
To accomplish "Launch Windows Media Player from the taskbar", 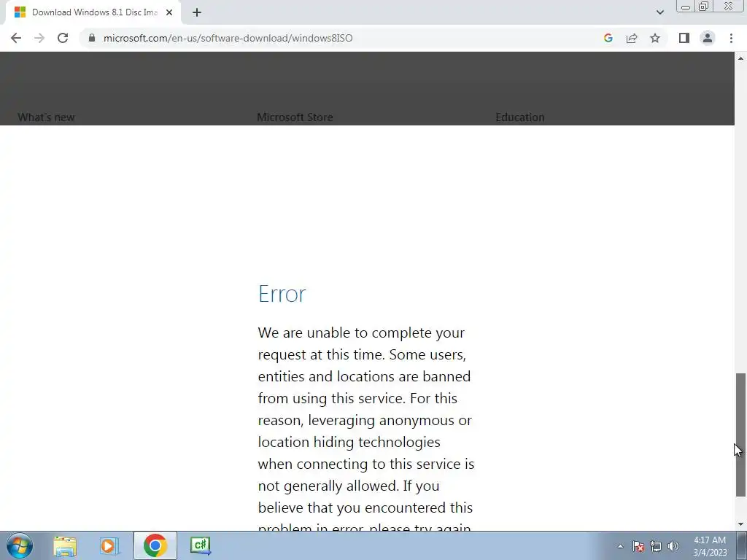I will point(109,545).
